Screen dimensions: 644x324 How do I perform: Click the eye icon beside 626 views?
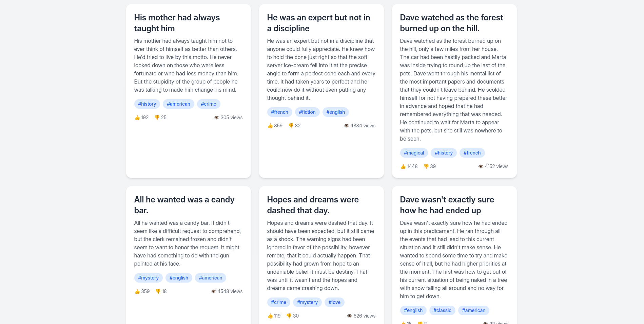click(349, 316)
